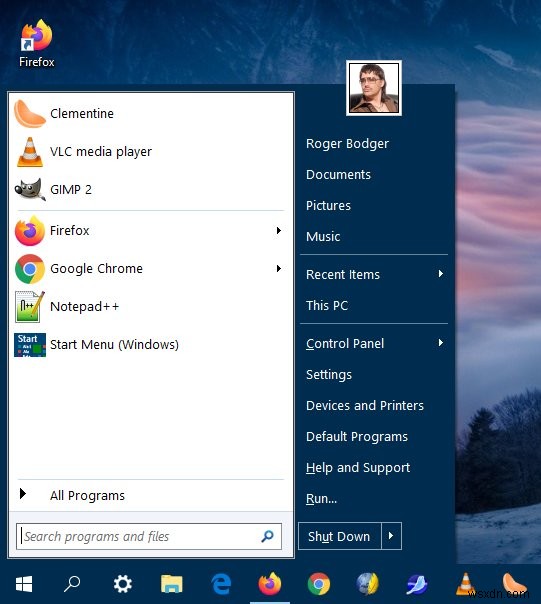541x604 pixels.
Task: Launch Microsoft Edge from the taskbar
Action: coord(221,584)
